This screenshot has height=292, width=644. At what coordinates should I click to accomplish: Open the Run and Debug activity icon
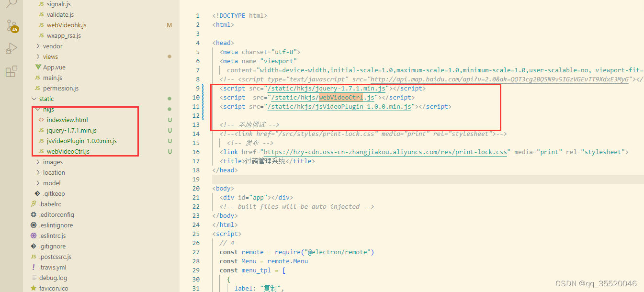pos(11,49)
